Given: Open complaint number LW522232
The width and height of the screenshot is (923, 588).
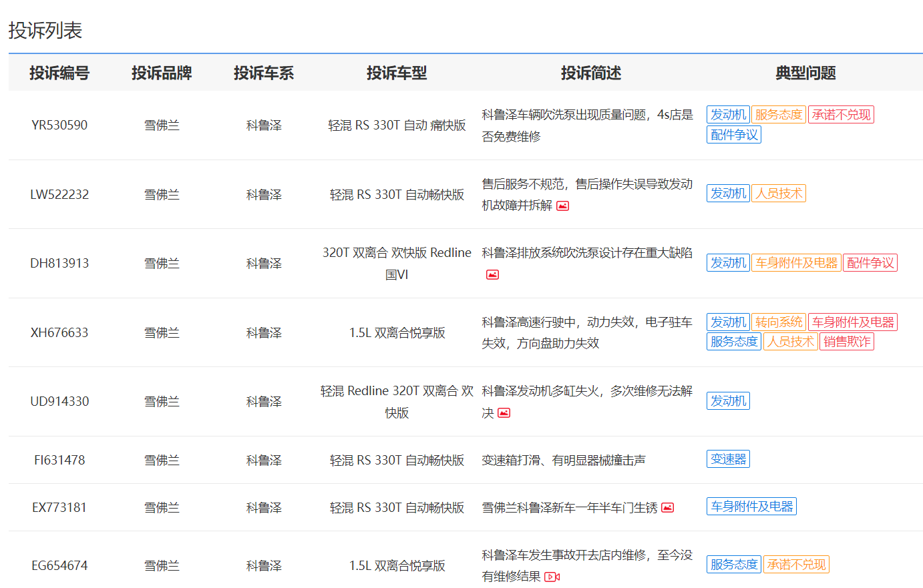Looking at the screenshot, I should click(x=59, y=195).
